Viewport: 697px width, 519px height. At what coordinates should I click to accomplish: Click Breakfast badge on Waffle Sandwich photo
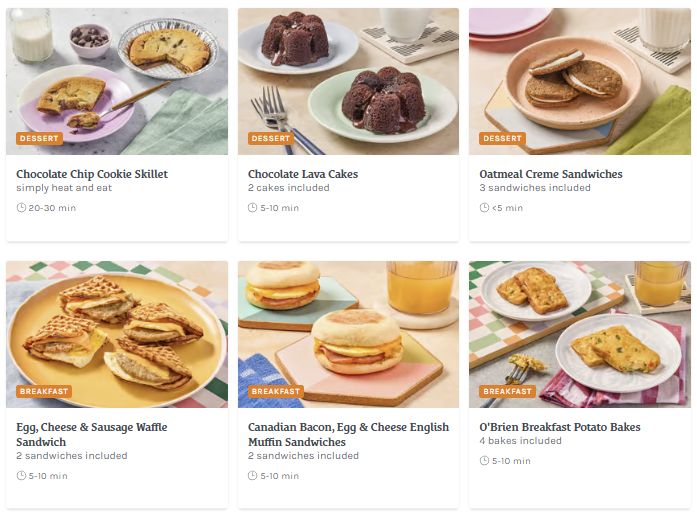point(43,392)
